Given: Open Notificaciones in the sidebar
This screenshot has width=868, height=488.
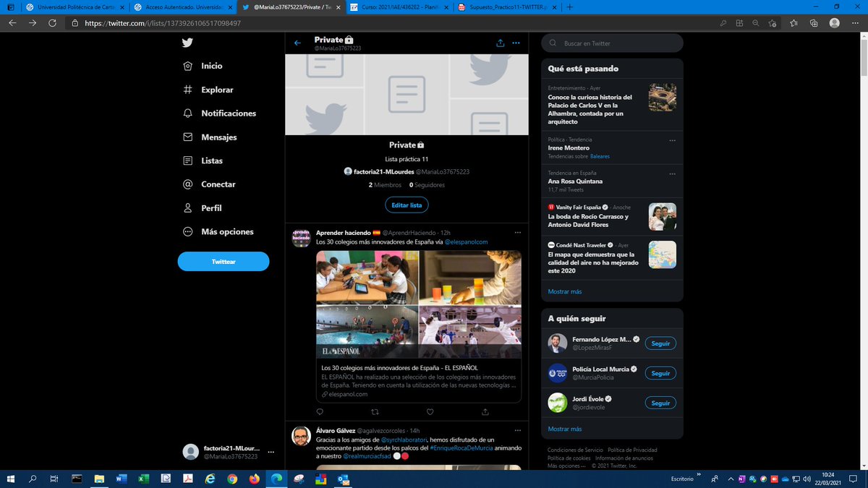Looking at the screenshot, I should coord(219,114).
